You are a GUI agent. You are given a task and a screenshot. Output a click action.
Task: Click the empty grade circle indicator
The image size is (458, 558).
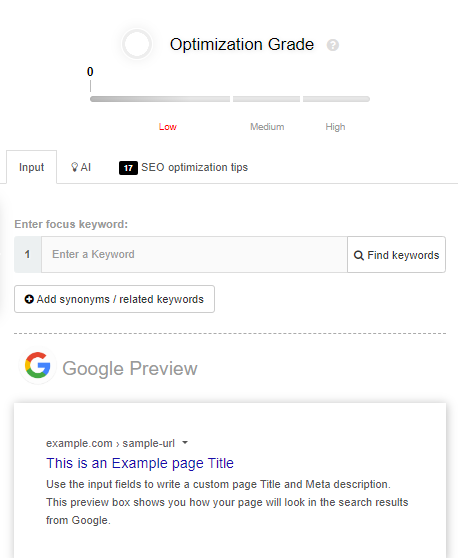[x=137, y=44]
